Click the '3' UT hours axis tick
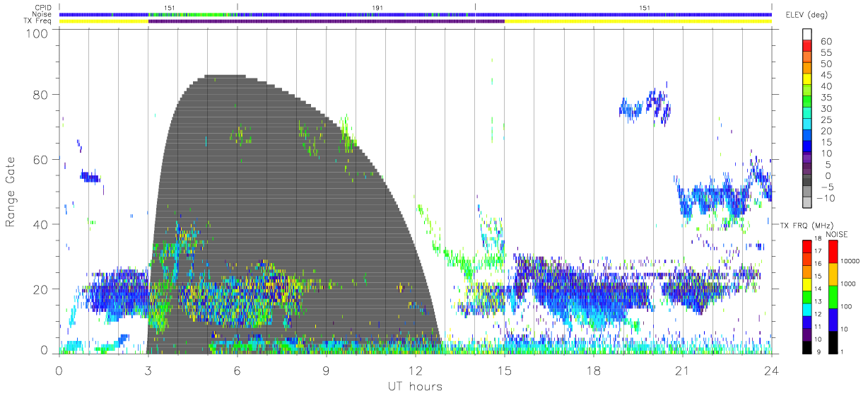The height and width of the screenshot is (401, 868). pyautogui.click(x=148, y=370)
